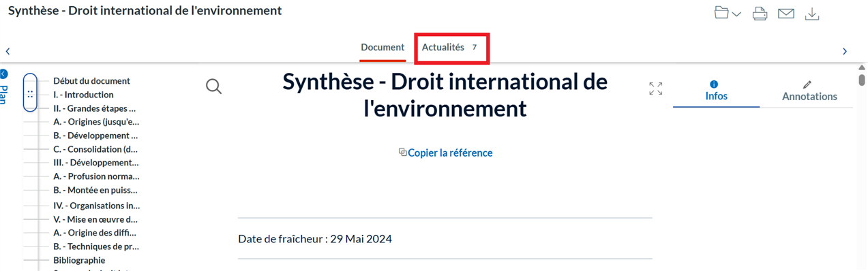Open B. - Techniques de pr... entry

tap(96, 246)
